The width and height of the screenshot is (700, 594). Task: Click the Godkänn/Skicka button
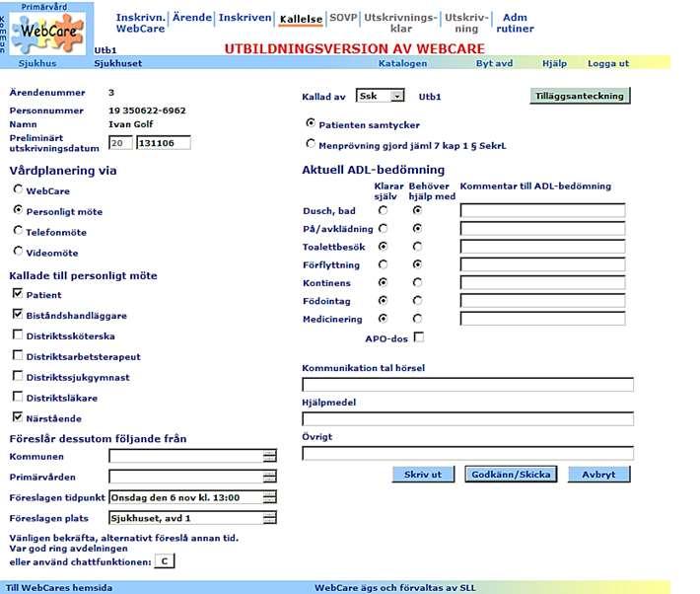coord(511,475)
